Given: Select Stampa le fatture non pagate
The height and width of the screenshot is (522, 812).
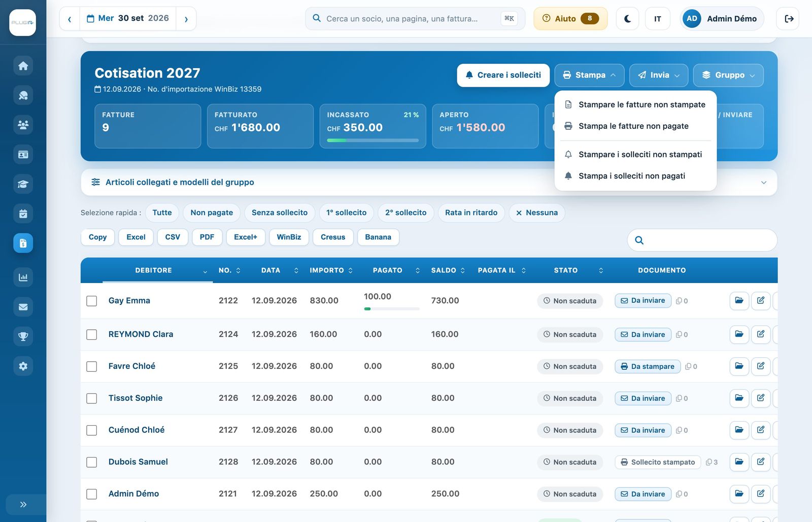Looking at the screenshot, I should click(x=635, y=126).
